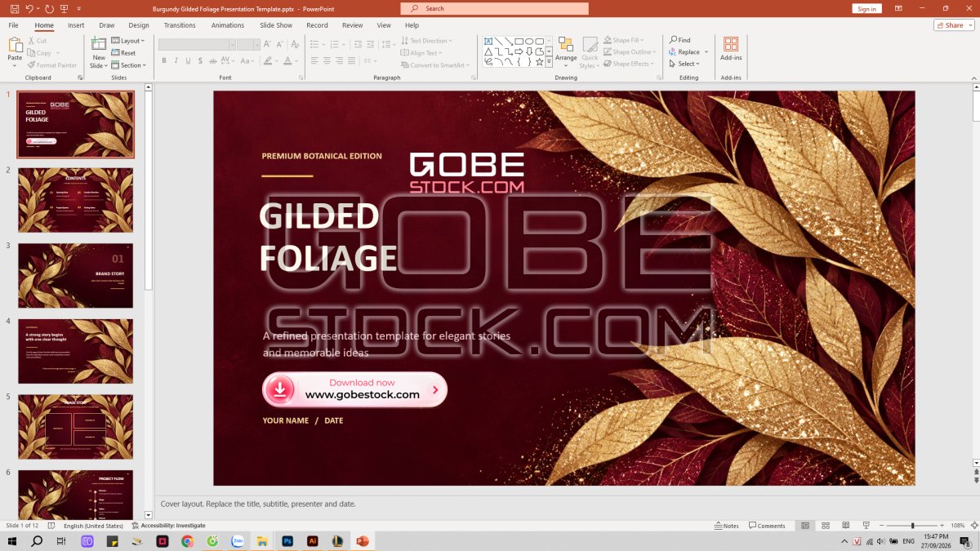Click the Download now button on slide

tap(354, 389)
